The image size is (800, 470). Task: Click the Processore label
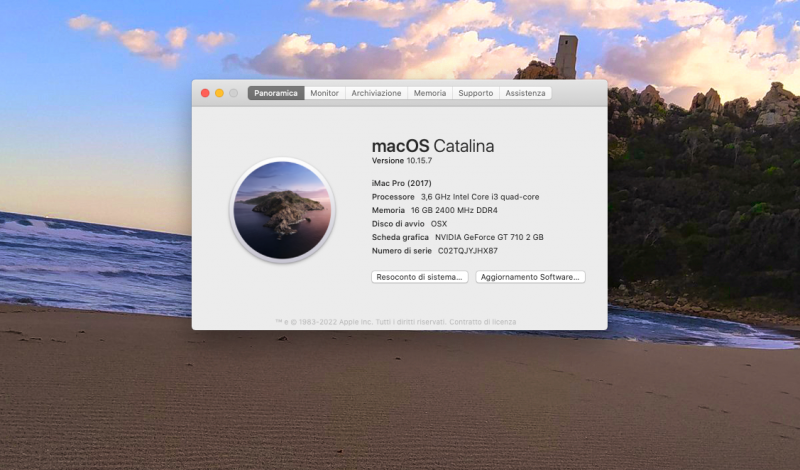[x=393, y=196]
